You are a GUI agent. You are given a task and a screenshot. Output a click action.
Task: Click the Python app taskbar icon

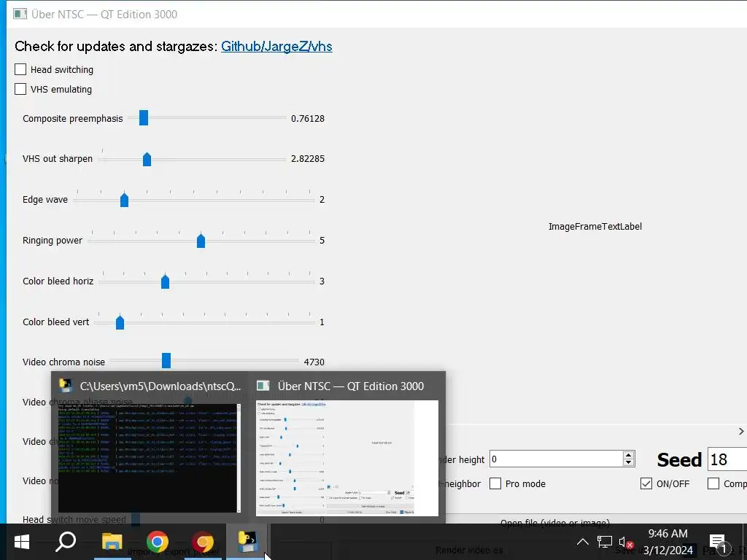pos(248,542)
